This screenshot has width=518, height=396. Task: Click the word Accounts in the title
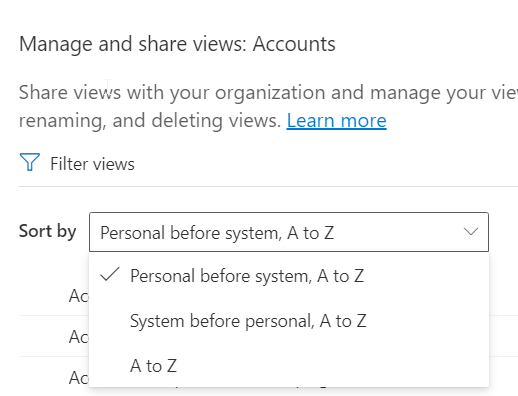[294, 44]
